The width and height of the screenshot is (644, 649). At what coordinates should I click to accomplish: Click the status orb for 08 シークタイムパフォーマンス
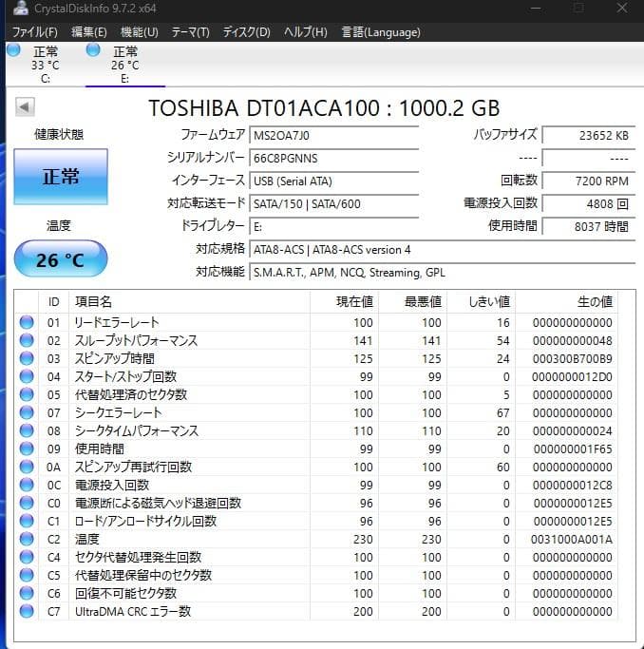[27, 430]
